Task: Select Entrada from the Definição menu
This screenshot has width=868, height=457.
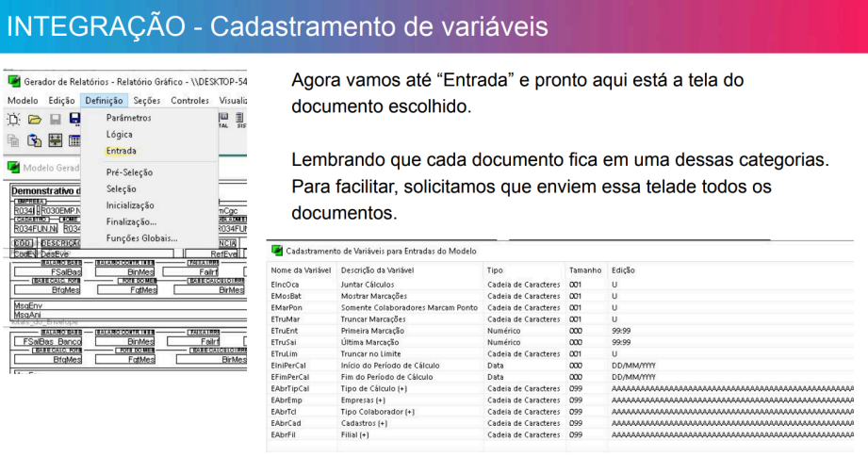Action: point(121,151)
